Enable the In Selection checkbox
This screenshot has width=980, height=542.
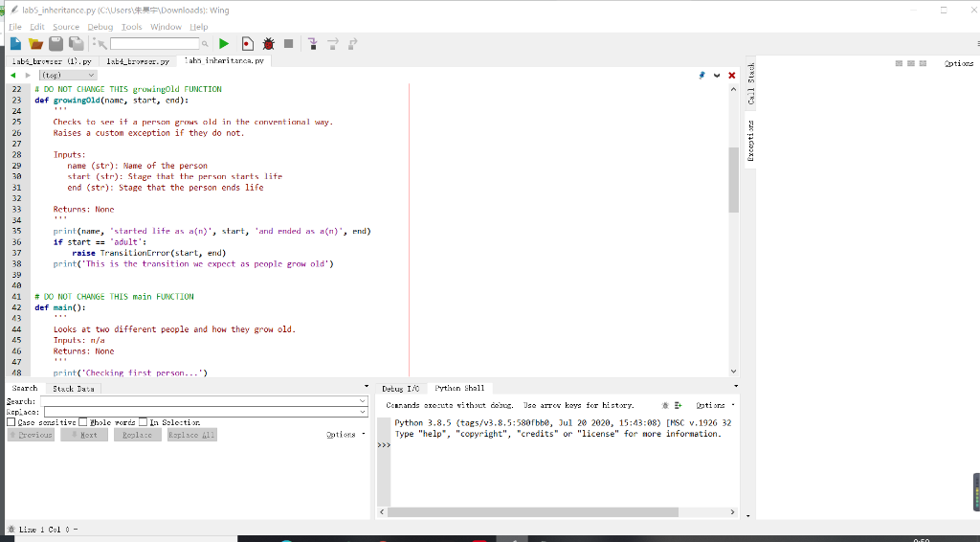click(x=144, y=422)
